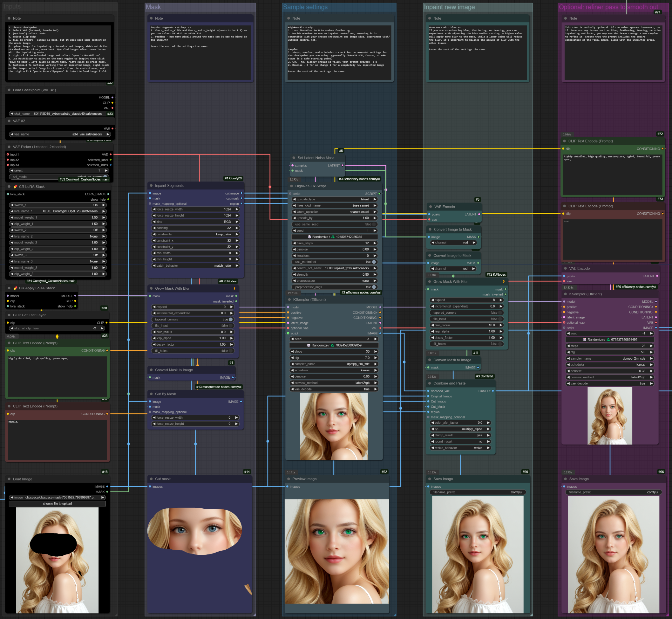Open the help icon on Grow Mask With Blur #12
672x619 pixels.
(x=503, y=282)
